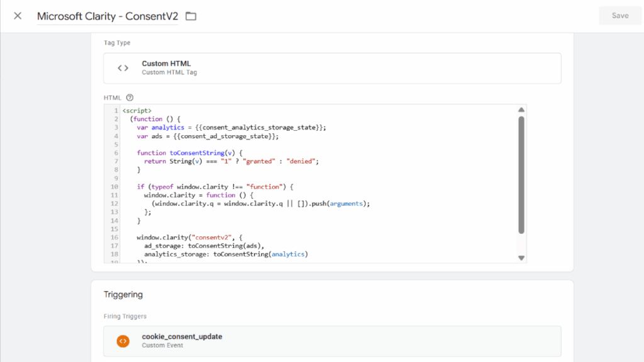Click the Tag Type label
Viewport: 644px width, 362px height.
117,43
